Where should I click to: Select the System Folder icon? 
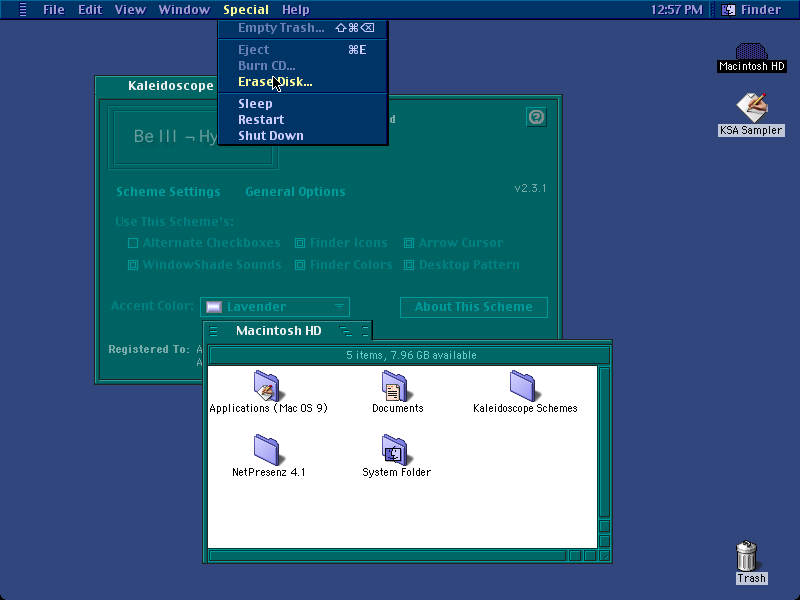tap(394, 449)
